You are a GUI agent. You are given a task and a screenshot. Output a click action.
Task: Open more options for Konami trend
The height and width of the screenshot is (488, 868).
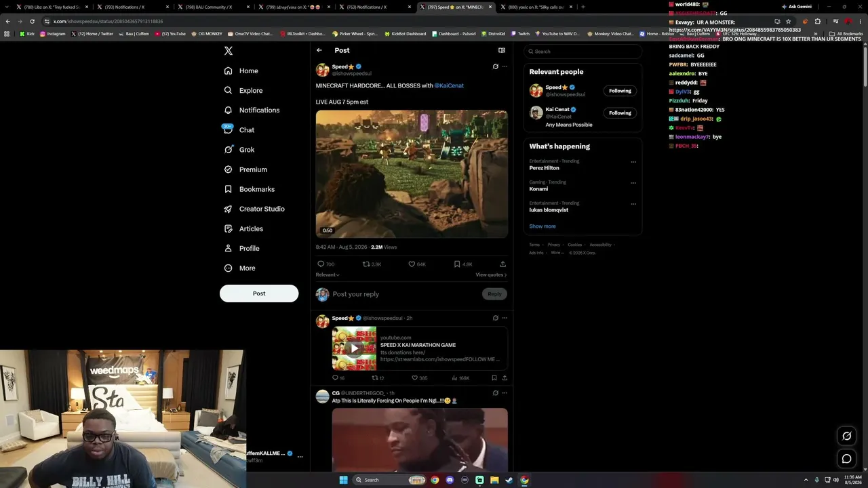pyautogui.click(x=633, y=183)
